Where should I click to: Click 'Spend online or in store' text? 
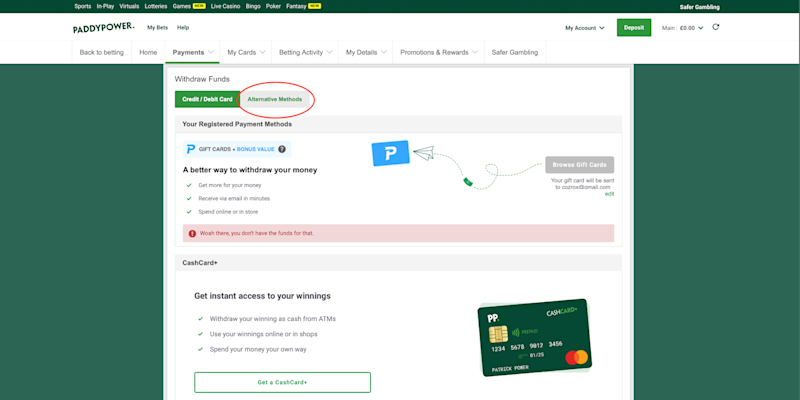tap(228, 212)
